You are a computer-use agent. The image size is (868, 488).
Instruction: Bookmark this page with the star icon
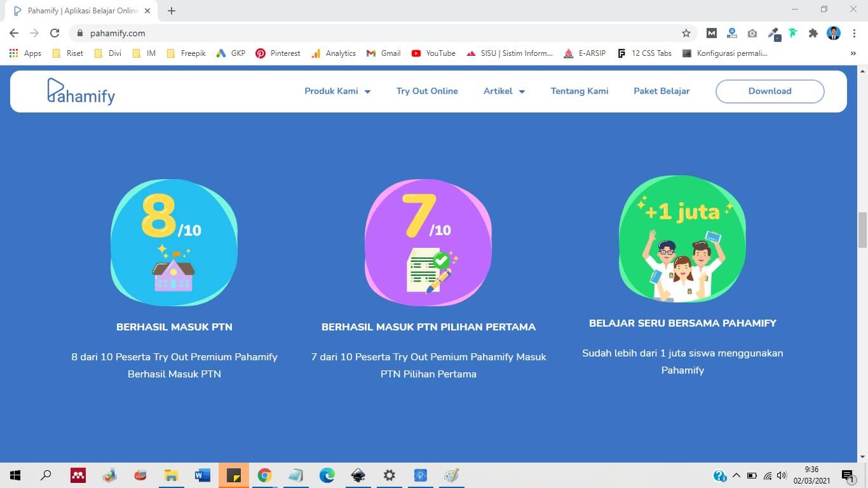pos(686,33)
